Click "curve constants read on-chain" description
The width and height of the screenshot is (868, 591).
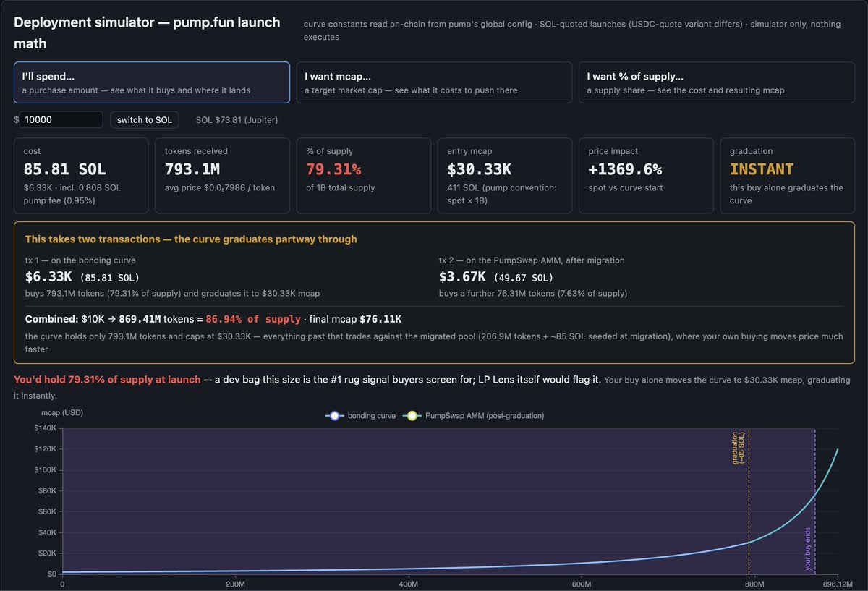pos(572,30)
